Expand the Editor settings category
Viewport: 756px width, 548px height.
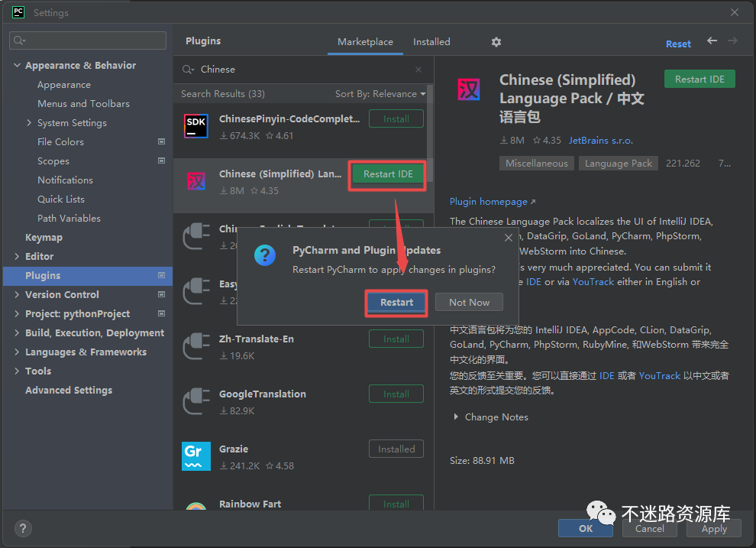point(18,257)
